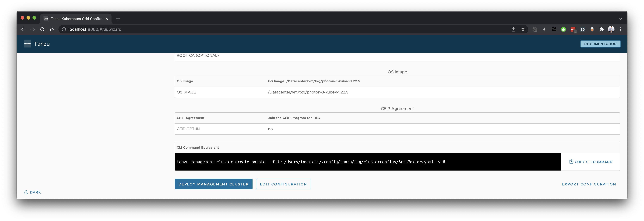Click the 'OS Image: /Datacenter/vm/tkg' column header
Image resolution: width=644 pixels, height=221 pixels.
(x=314, y=81)
